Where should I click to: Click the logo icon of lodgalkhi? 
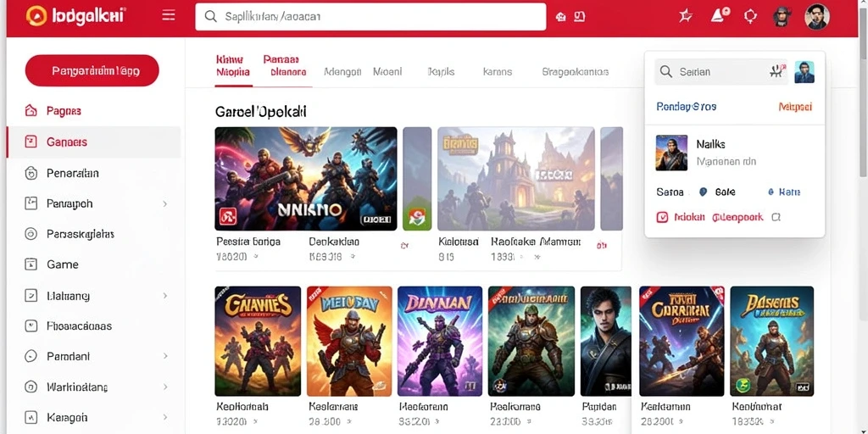pos(36,16)
